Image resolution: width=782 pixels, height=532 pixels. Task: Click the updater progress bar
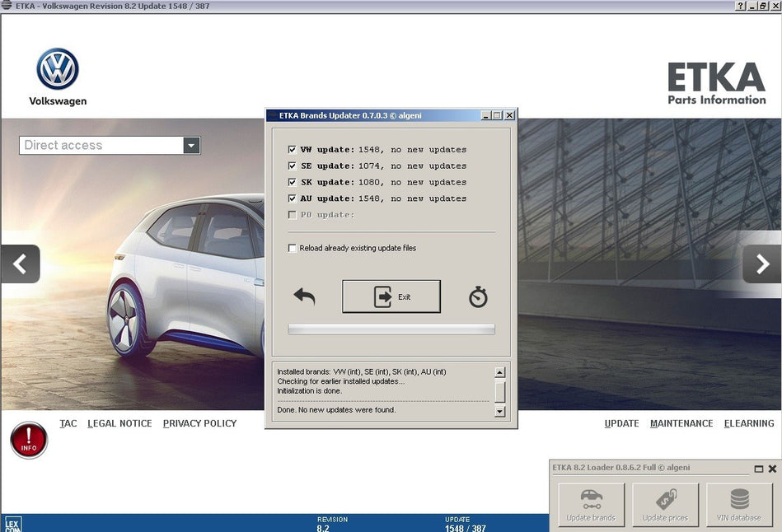click(x=391, y=329)
